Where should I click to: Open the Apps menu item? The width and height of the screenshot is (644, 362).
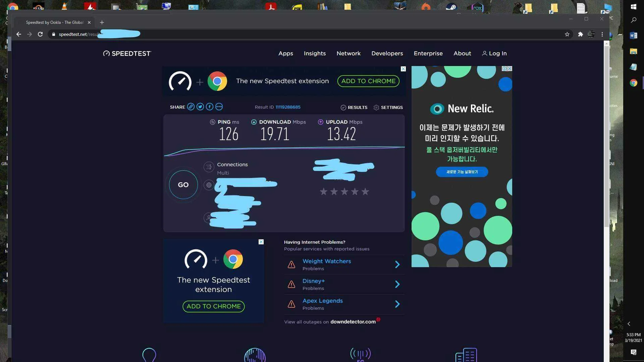(286, 54)
